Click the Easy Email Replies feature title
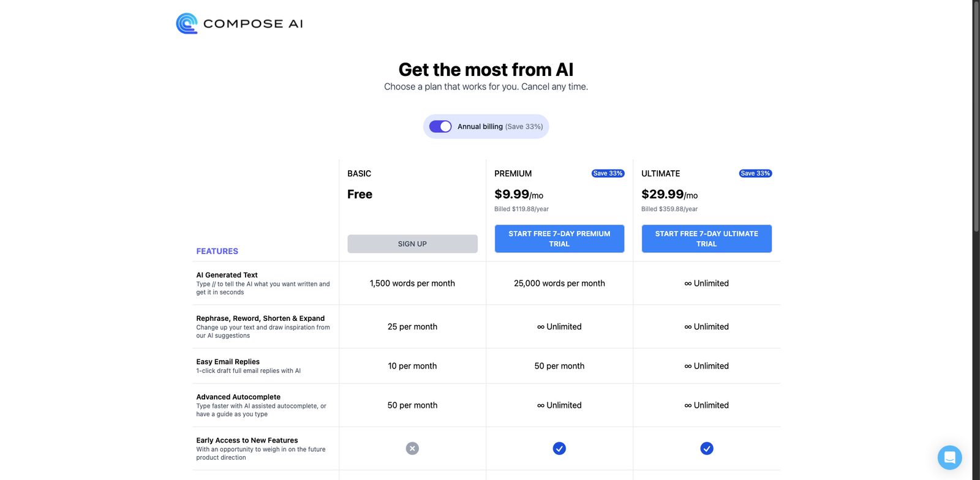This screenshot has height=480, width=980. pos(228,362)
